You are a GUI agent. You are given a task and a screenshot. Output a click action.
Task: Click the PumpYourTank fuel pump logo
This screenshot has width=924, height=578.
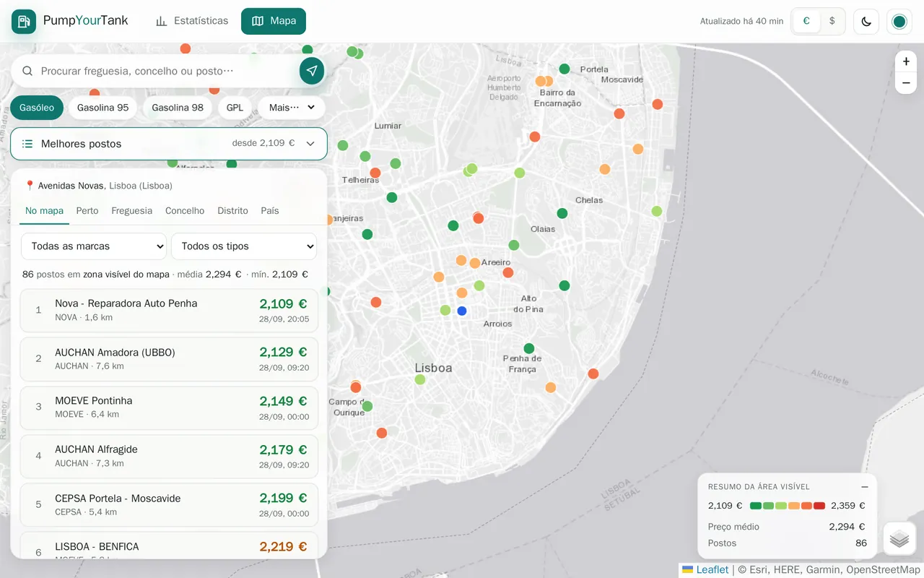point(24,21)
